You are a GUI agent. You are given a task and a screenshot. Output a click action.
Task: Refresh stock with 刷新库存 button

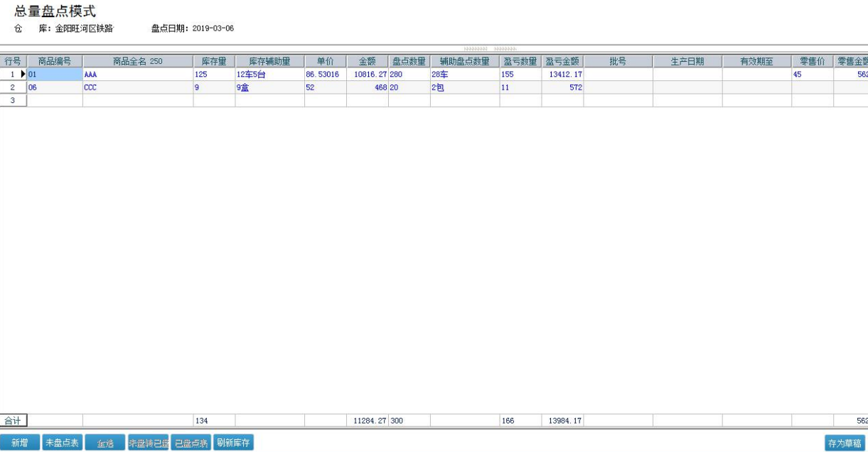pos(233,443)
